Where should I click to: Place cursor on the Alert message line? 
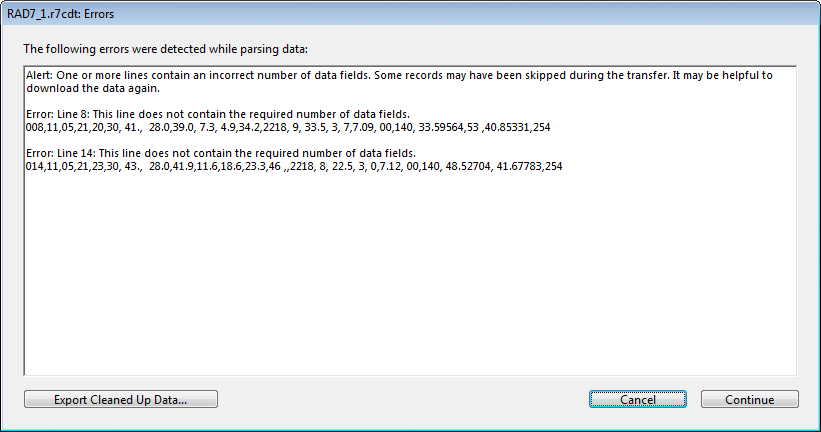(399, 75)
